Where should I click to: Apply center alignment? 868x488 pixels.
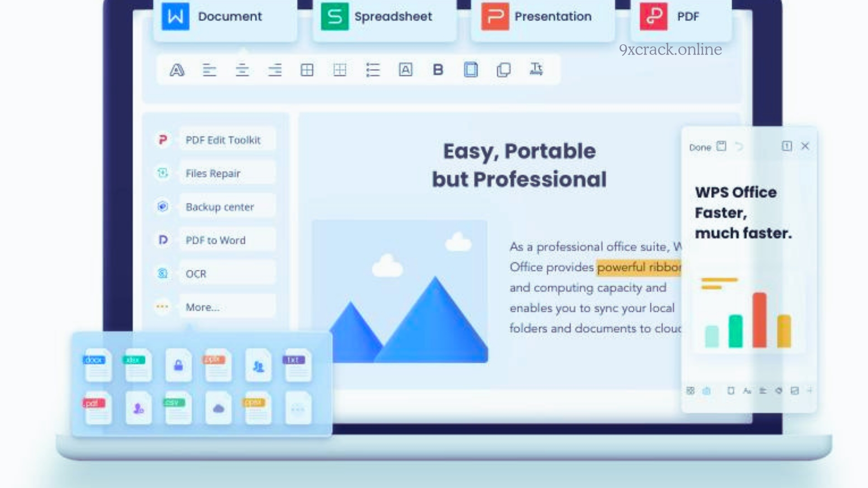[242, 70]
